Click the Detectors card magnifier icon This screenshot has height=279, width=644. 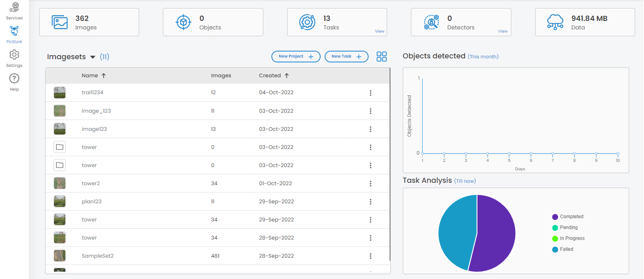tap(431, 22)
